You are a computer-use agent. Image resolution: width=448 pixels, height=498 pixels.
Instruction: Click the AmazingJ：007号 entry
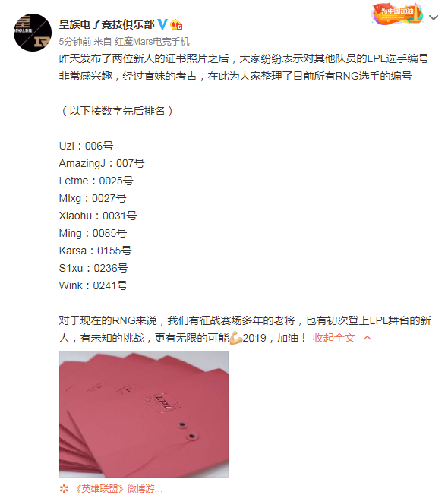[102, 163]
